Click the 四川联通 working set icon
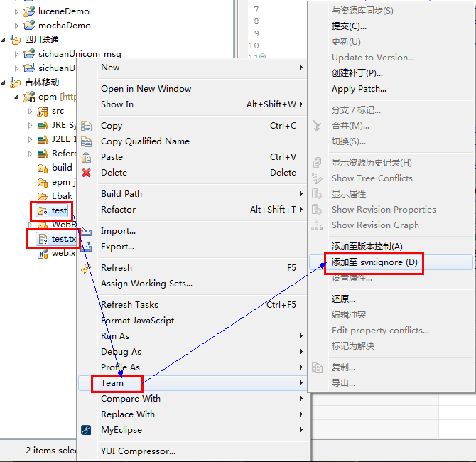The width and height of the screenshot is (476, 462). (16, 40)
